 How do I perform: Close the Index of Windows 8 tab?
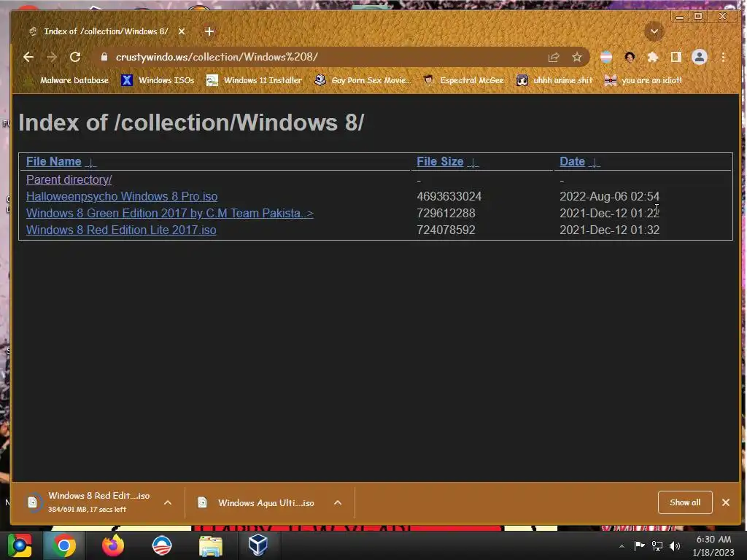tap(182, 31)
